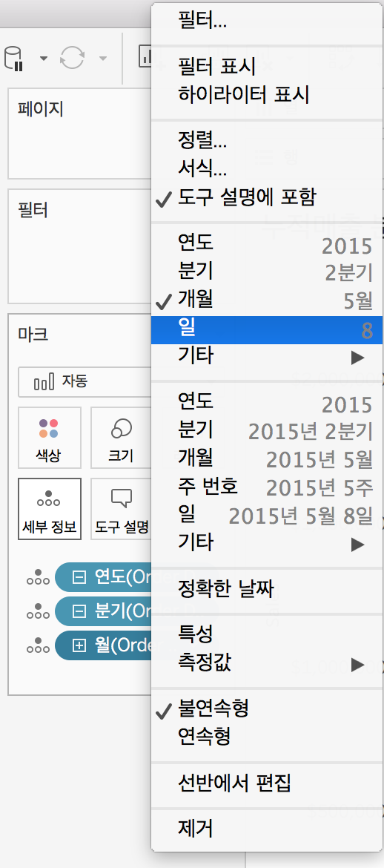Image resolution: width=384 pixels, height=868 pixels.
Task: Toggle the checked 불연속형 option
Action: tap(268, 709)
